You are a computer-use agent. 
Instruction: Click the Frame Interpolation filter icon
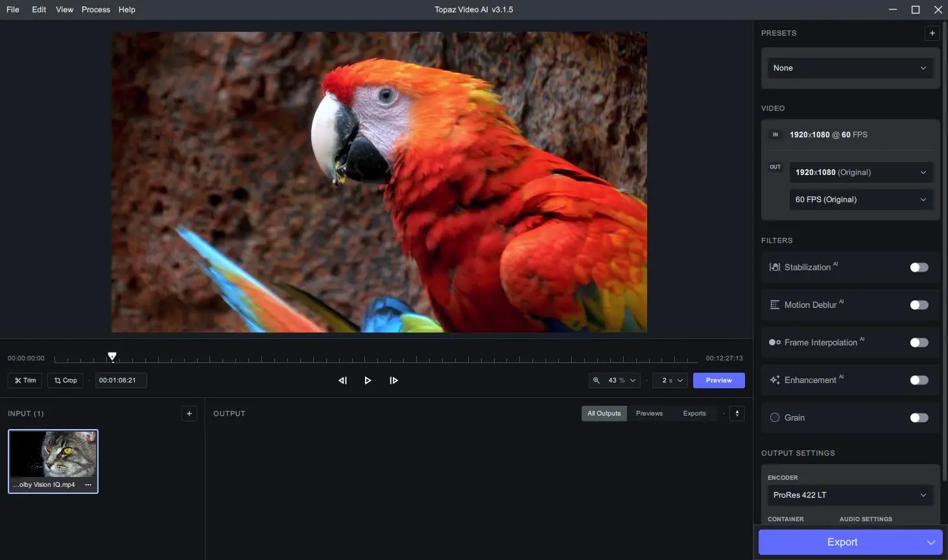774,342
